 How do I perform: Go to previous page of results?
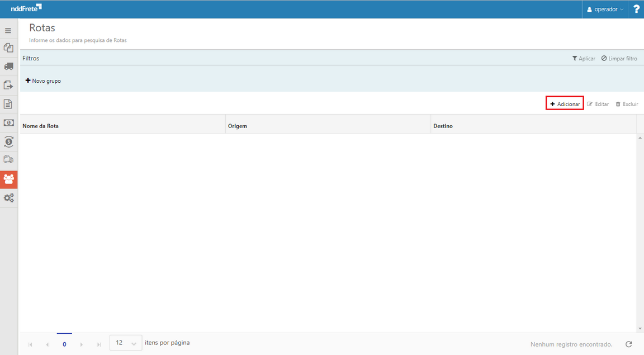pyautogui.click(x=47, y=344)
